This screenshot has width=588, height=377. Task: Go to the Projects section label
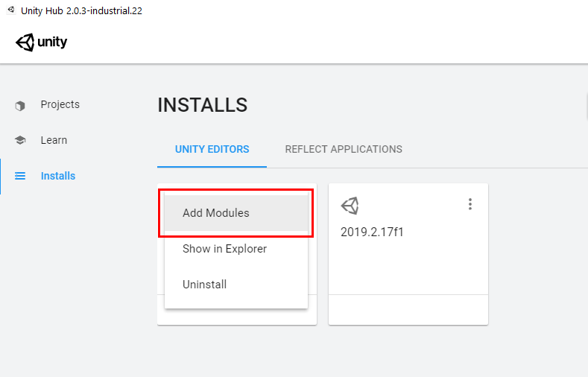[x=60, y=104]
